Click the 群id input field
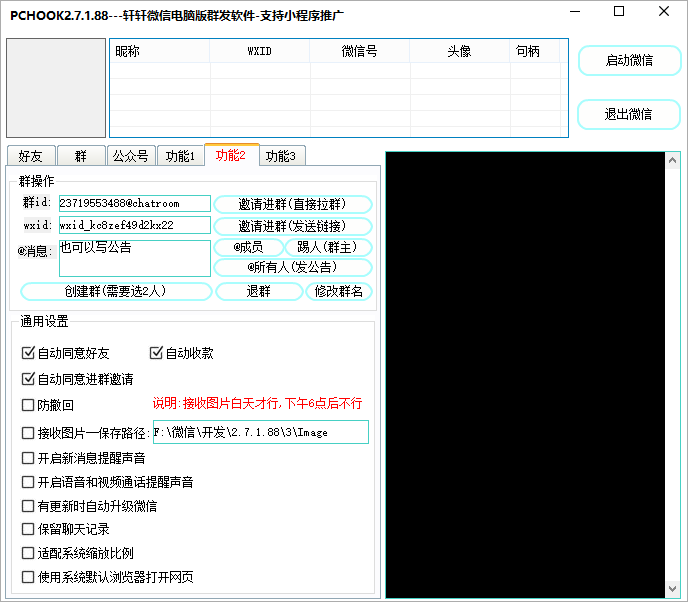The image size is (688, 602). pos(135,204)
